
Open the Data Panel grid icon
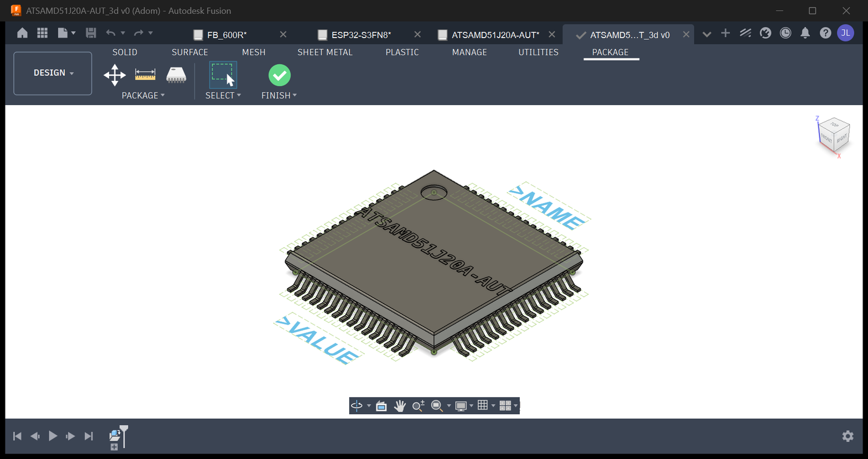(43, 33)
